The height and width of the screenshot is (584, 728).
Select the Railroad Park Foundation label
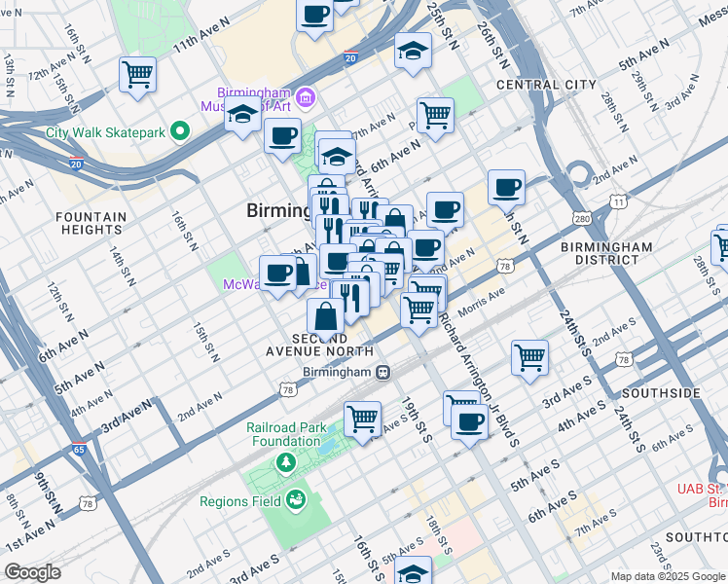tap(286, 434)
